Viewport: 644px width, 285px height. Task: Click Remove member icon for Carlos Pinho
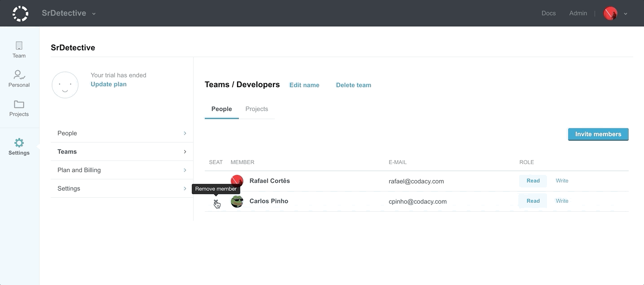point(216,202)
